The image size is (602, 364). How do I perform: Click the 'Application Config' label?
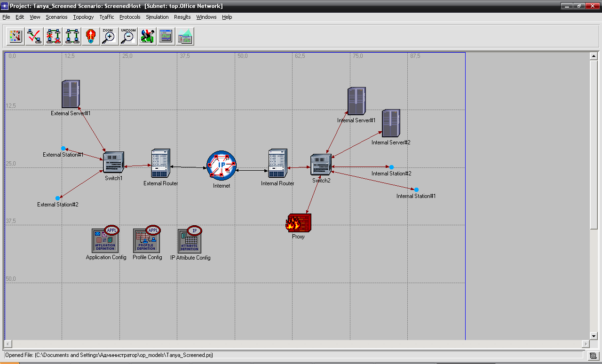106,257
